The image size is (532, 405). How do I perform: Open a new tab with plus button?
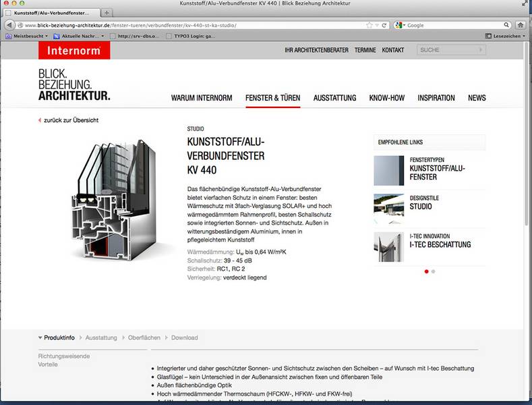point(107,13)
